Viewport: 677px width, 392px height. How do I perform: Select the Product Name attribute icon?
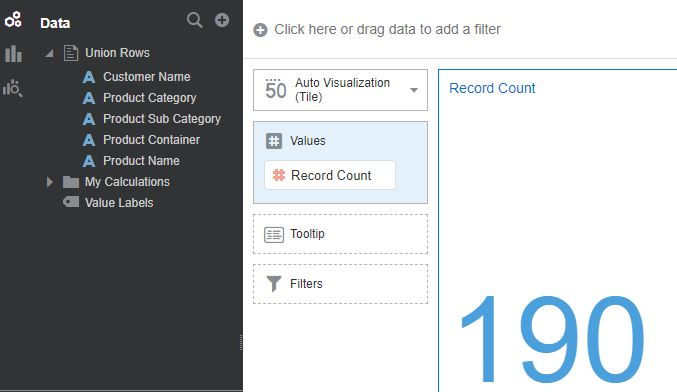(x=89, y=161)
